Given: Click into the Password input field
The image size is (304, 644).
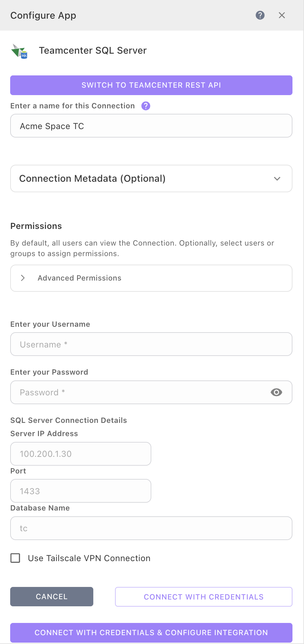Looking at the screenshot, I should point(139,392).
